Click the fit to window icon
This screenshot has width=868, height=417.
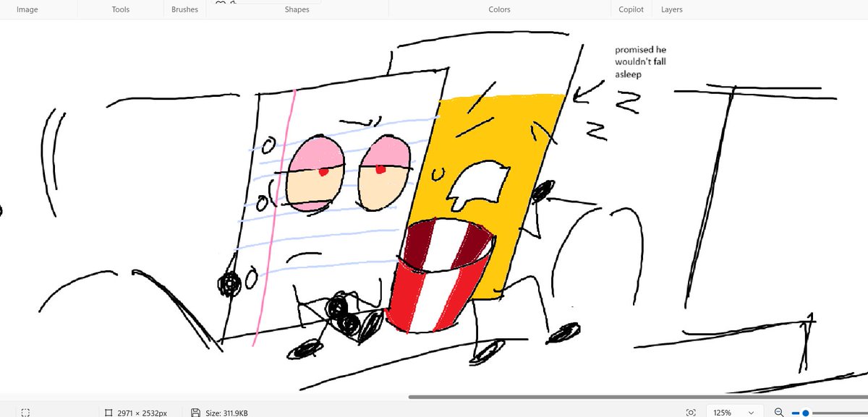[x=691, y=413]
